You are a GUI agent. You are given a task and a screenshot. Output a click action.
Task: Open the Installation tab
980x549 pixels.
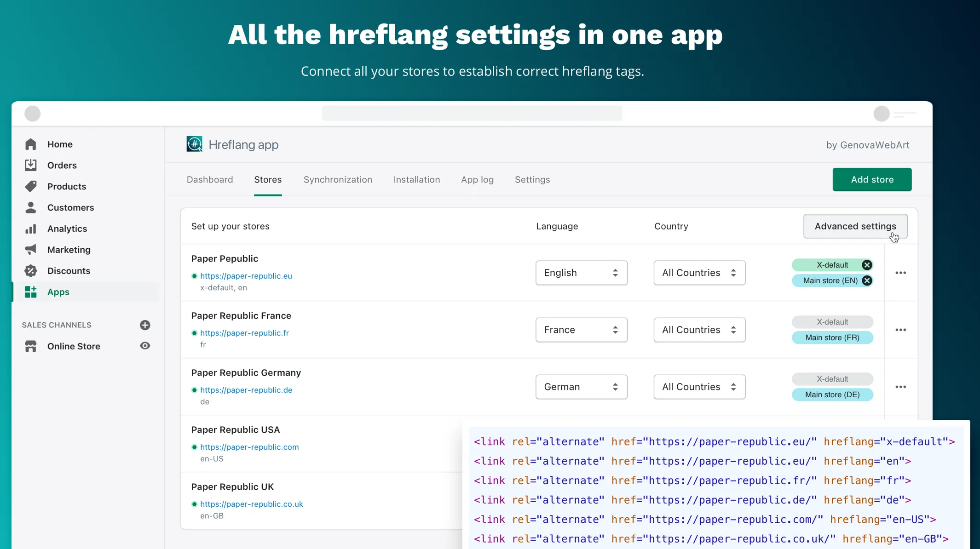tap(416, 179)
